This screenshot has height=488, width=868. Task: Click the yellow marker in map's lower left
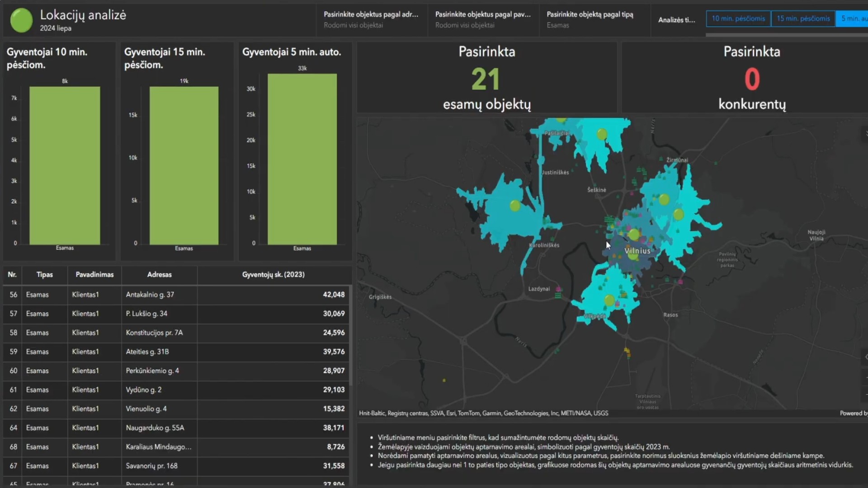(x=444, y=380)
